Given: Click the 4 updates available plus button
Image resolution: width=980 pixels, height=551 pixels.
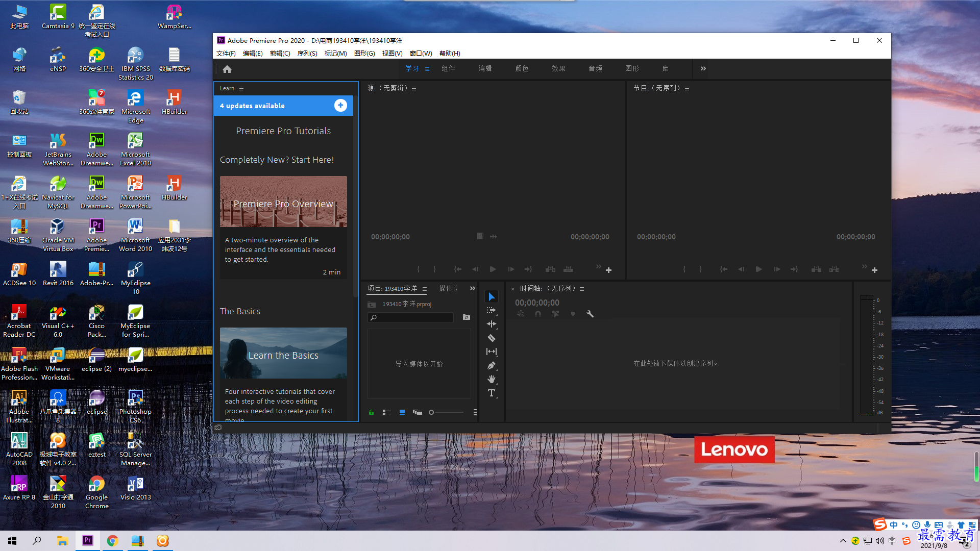Looking at the screenshot, I should 340,105.
